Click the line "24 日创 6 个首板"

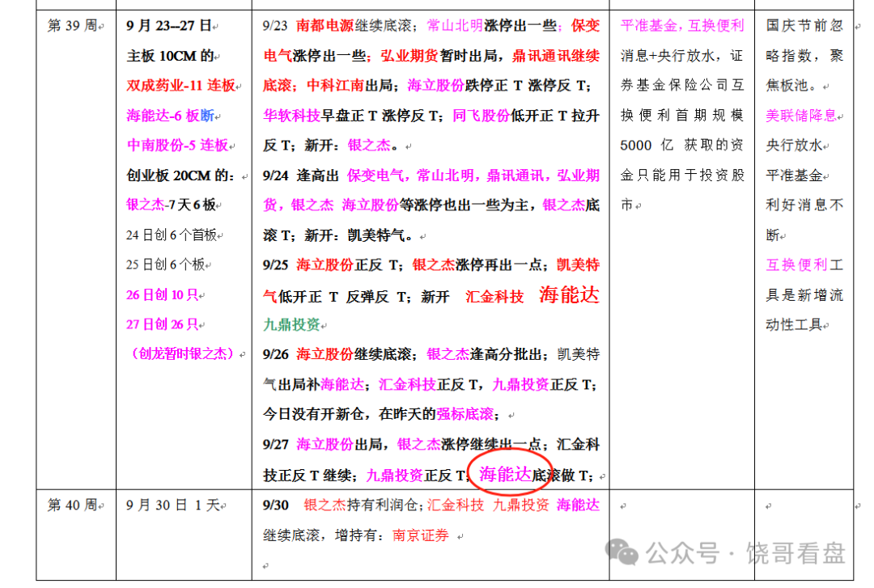coord(171,235)
